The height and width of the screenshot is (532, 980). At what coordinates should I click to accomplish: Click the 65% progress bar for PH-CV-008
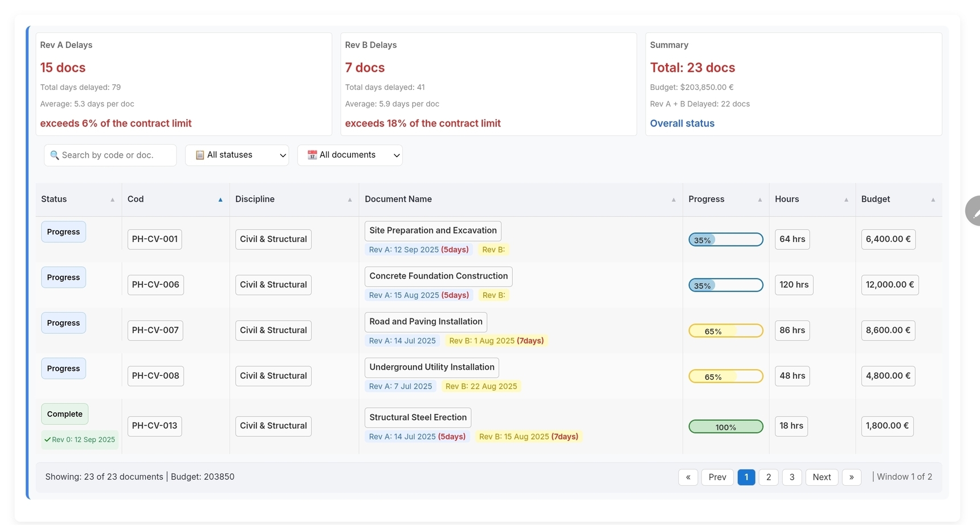[x=726, y=377]
